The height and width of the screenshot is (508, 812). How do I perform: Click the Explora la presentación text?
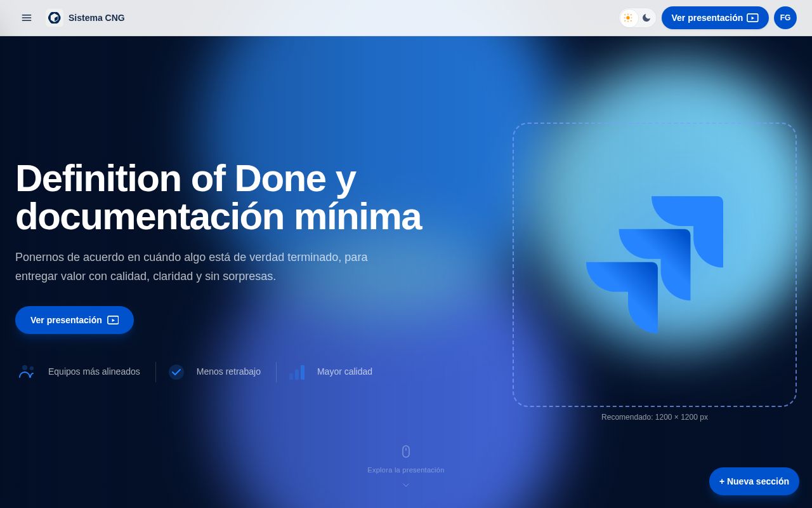tap(406, 470)
